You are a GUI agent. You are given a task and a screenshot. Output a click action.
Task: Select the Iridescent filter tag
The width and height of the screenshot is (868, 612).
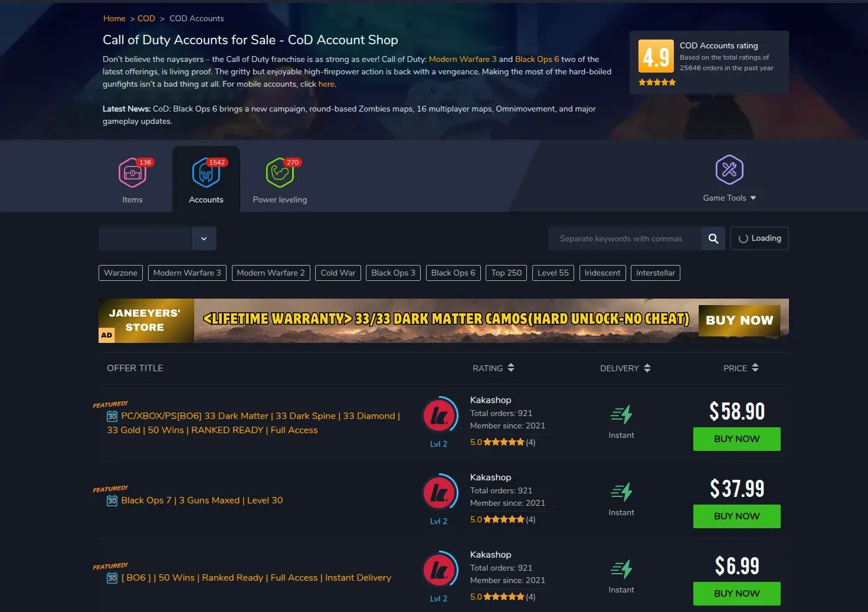pyautogui.click(x=602, y=273)
